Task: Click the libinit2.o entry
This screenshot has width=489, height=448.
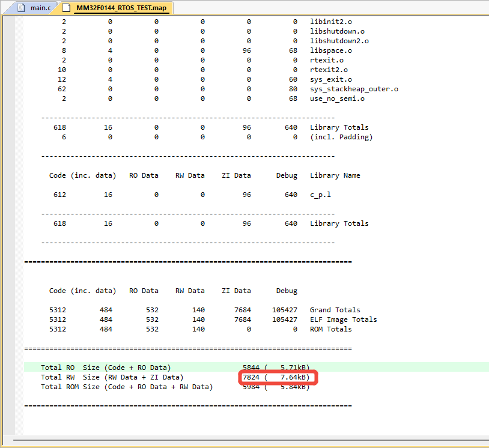Action: tap(331, 22)
